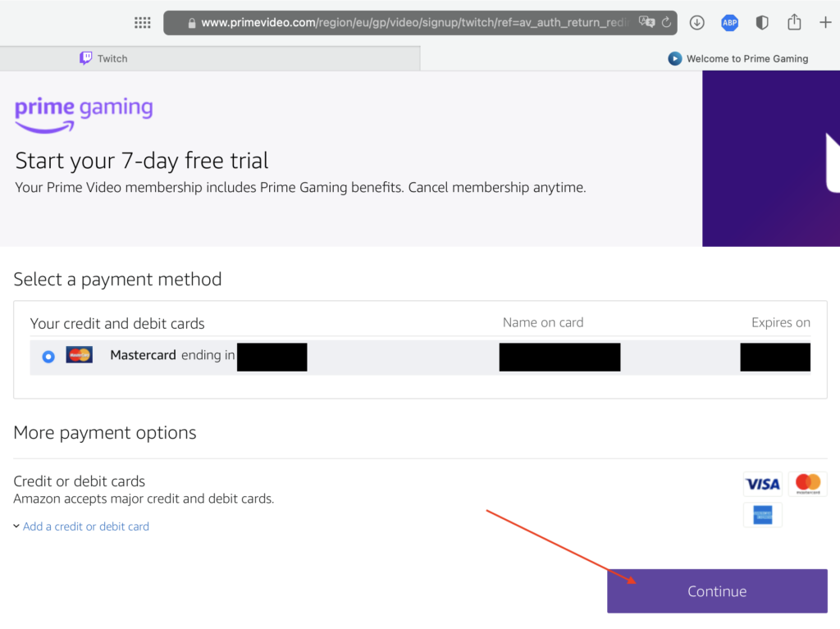Reload the page with the refresh icon
Viewport: 840px width, 629px height.
(666, 23)
